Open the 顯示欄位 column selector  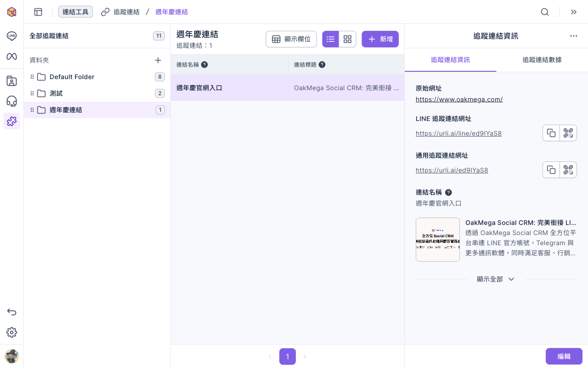[x=291, y=39]
